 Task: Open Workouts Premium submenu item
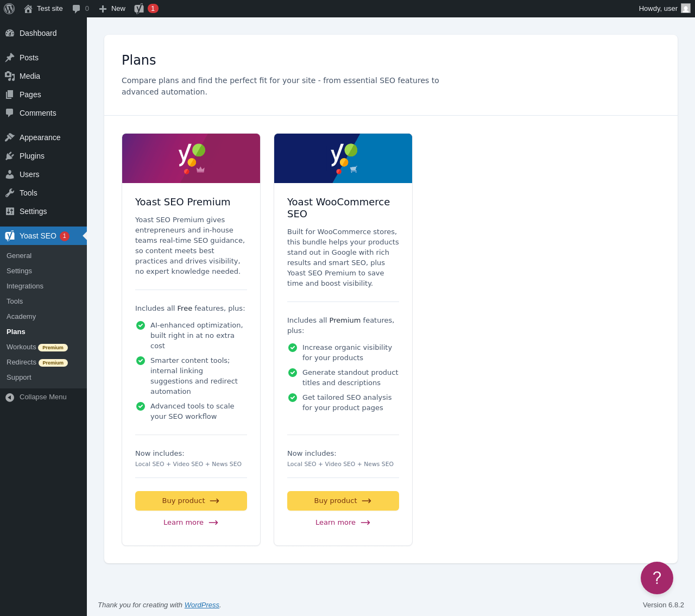pos(43,347)
